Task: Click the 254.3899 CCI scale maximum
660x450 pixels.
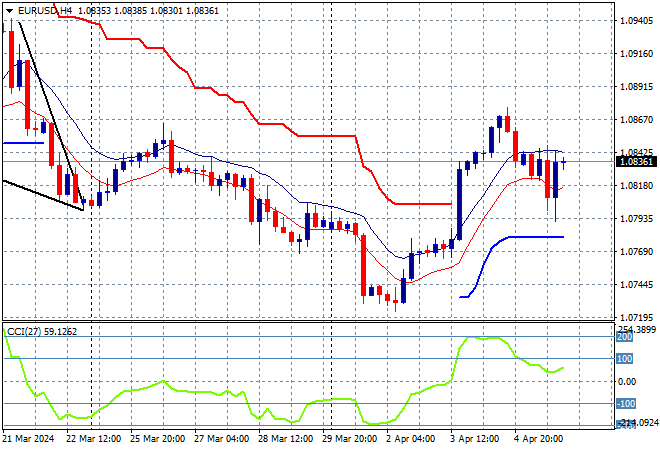Action: (x=636, y=329)
